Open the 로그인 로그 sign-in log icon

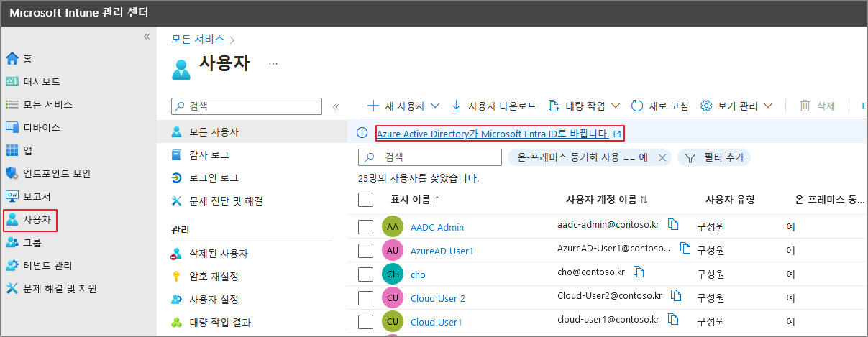176,177
